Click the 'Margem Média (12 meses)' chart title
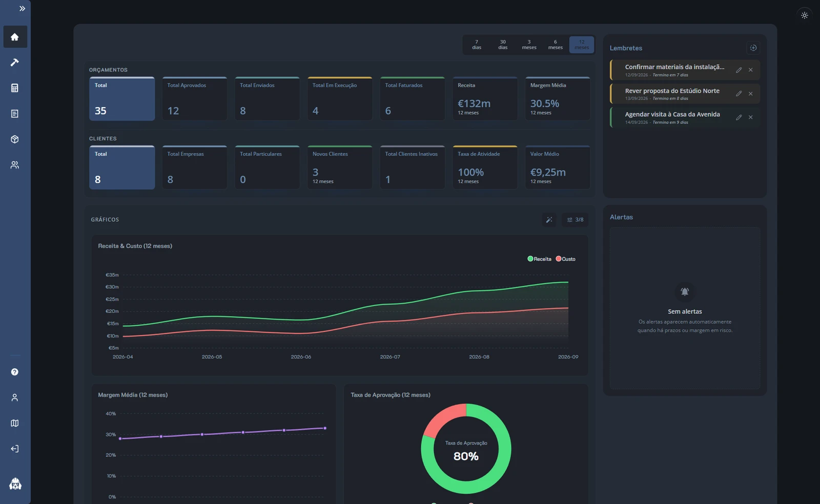This screenshot has width=820, height=504. click(133, 395)
